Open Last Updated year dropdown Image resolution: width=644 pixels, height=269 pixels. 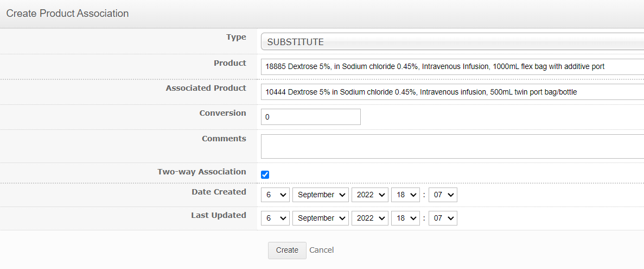click(x=370, y=218)
